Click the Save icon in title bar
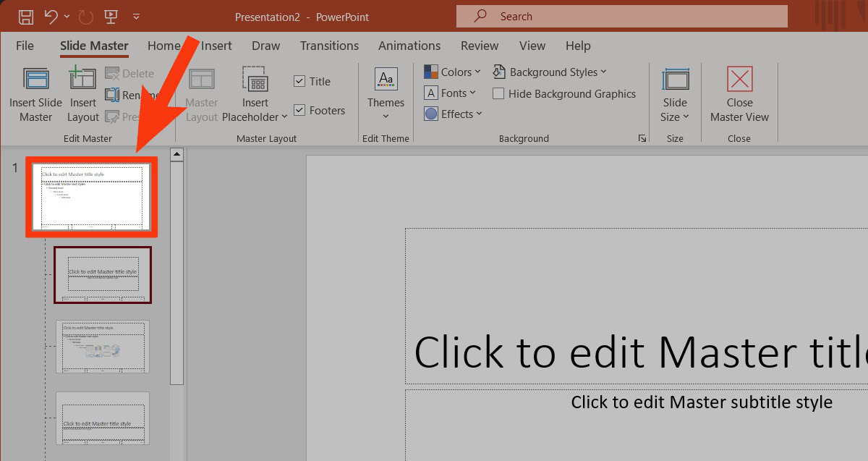The width and height of the screenshot is (868, 461). [x=25, y=16]
